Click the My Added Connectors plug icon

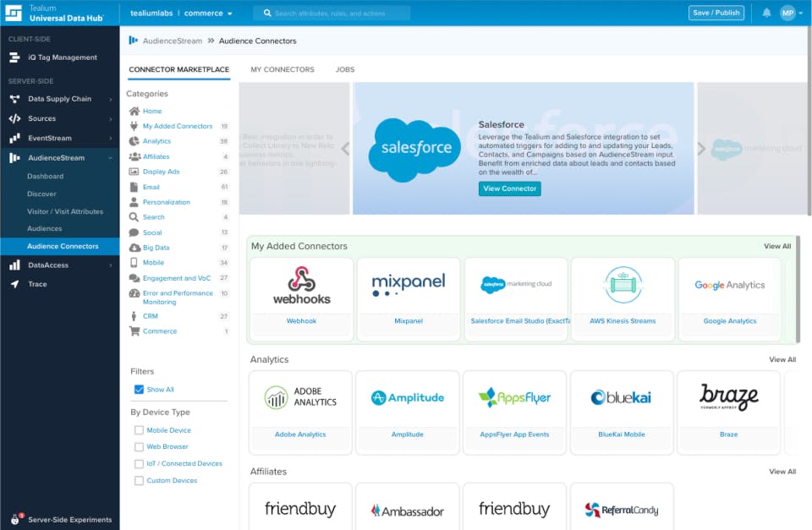(134, 126)
